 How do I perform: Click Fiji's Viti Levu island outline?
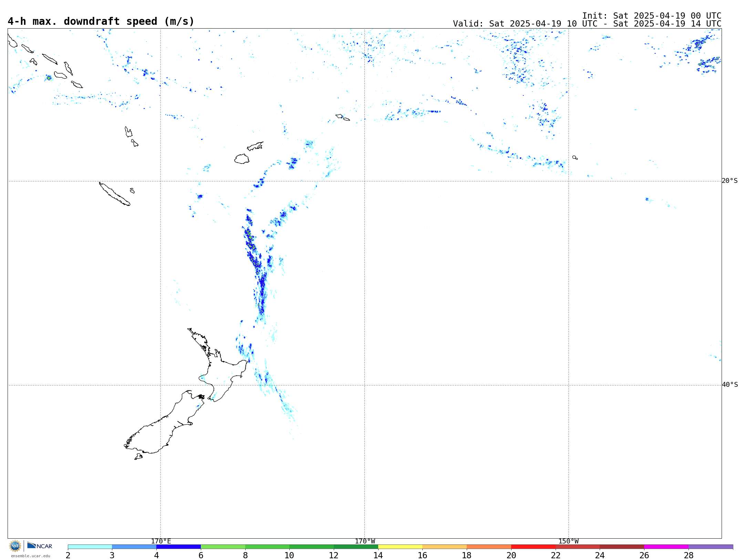242,159
